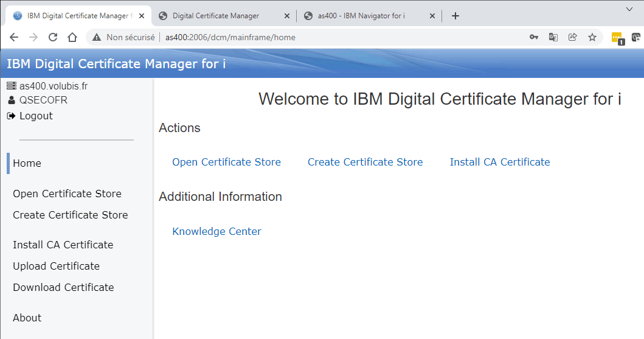Viewport: 644px width, 339px height.
Task: Click the Logout arrow icon
Action: tap(12, 116)
